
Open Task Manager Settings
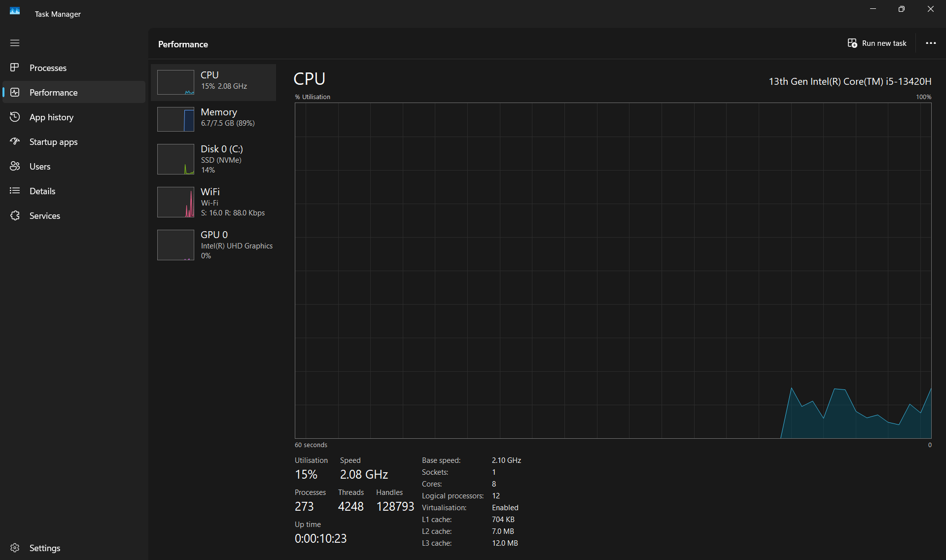pyautogui.click(x=74, y=548)
